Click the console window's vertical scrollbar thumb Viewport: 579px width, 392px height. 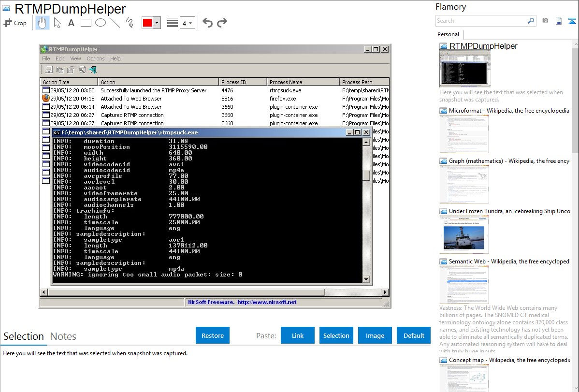point(366,175)
